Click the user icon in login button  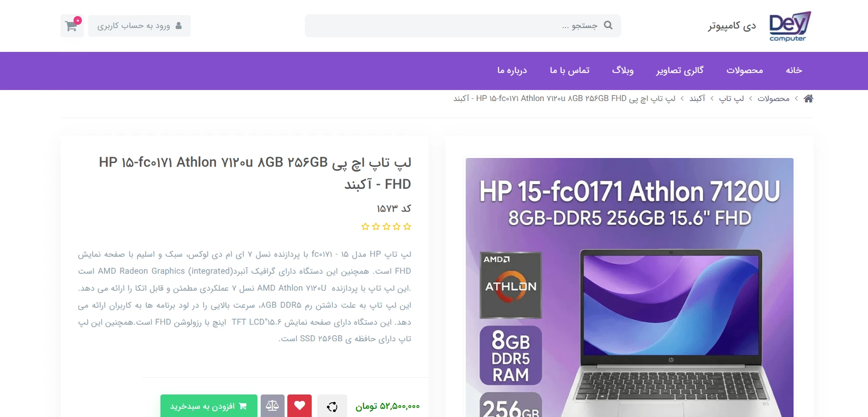(x=179, y=26)
